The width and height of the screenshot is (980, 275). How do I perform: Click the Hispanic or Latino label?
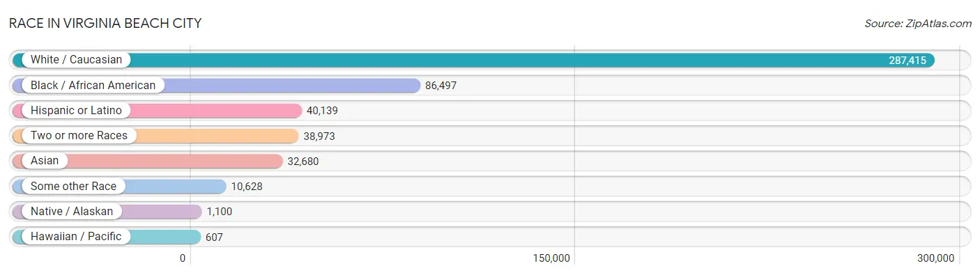pyautogui.click(x=76, y=111)
